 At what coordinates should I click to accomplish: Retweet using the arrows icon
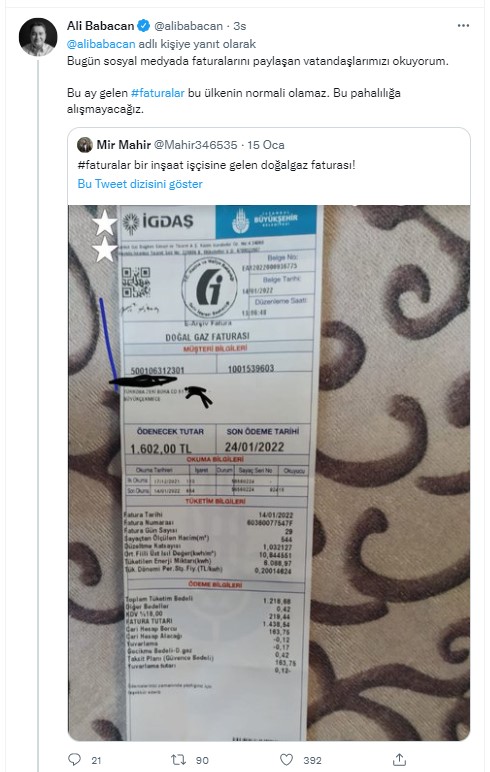[178, 760]
